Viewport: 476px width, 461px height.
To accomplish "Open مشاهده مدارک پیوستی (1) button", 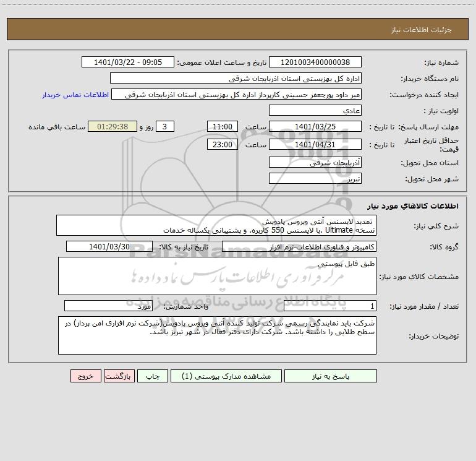I will pos(226,376).
